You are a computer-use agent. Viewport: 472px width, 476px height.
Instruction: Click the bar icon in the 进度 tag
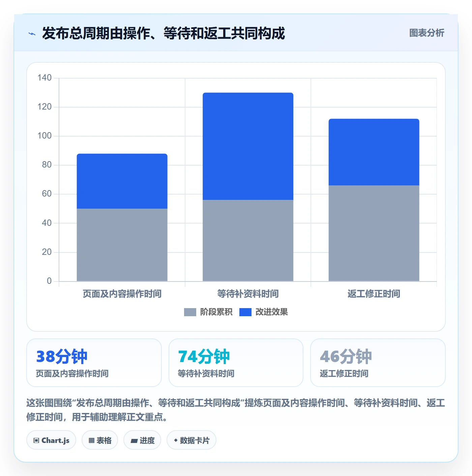click(x=134, y=441)
